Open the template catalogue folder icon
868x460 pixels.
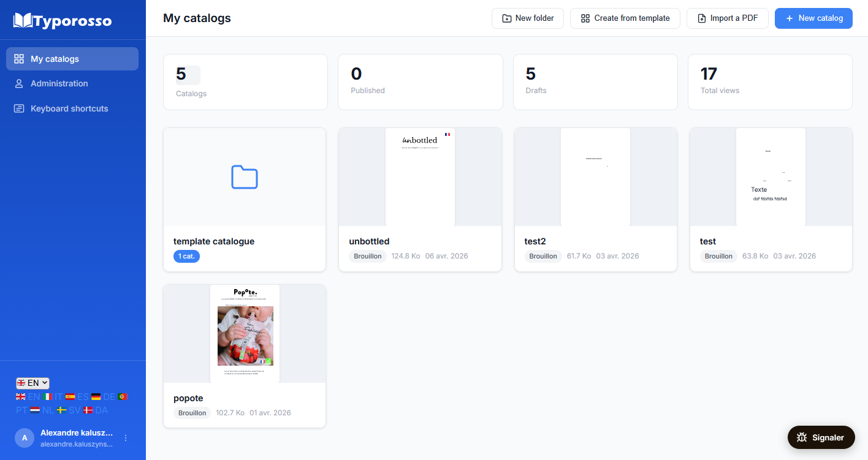click(245, 177)
